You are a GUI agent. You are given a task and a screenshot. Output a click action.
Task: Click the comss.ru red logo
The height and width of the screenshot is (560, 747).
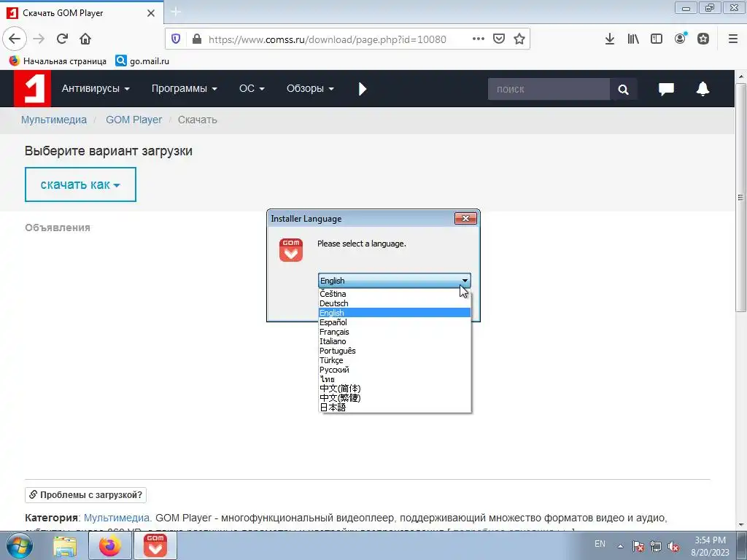(32, 89)
